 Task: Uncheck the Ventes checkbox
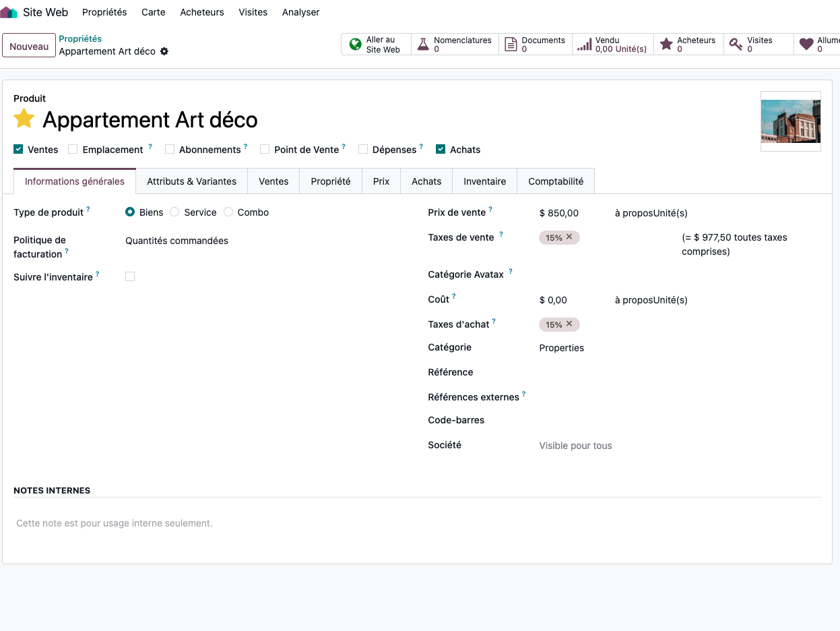tap(18, 150)
